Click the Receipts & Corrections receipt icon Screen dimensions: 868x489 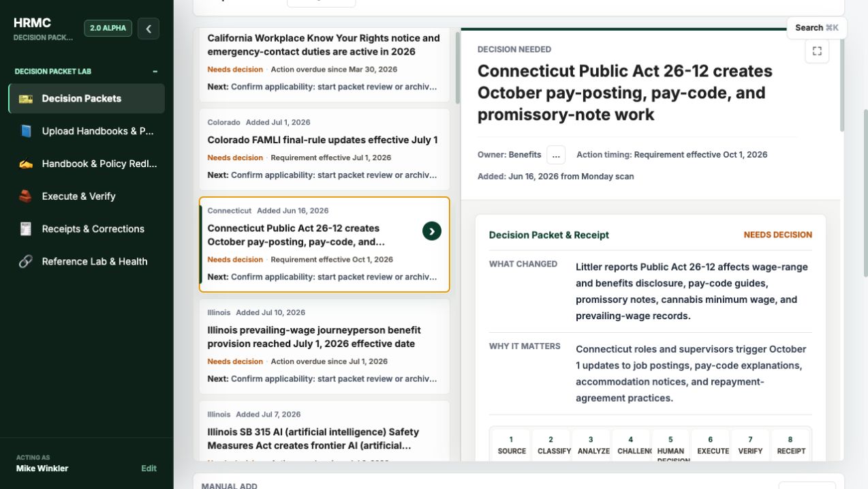(x=26, y=229)
